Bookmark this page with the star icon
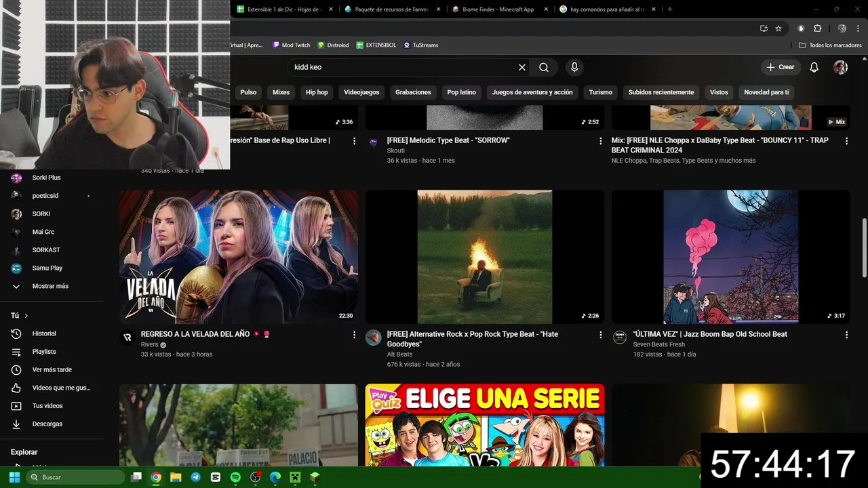The height and width of the screenshot is (488, 868). point(778,28)
